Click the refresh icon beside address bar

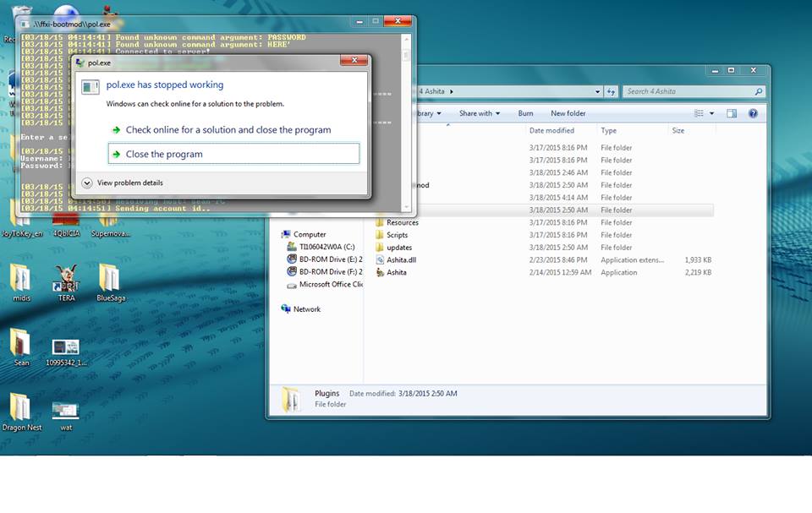(x=612, y=91)
